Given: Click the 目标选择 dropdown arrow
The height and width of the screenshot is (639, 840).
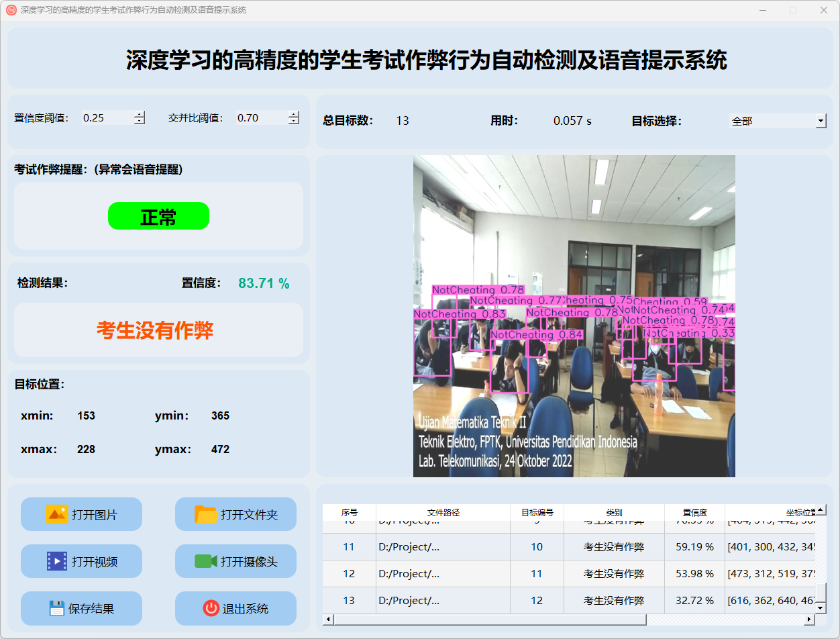Looking at the screenshot, I should [821, 121].
